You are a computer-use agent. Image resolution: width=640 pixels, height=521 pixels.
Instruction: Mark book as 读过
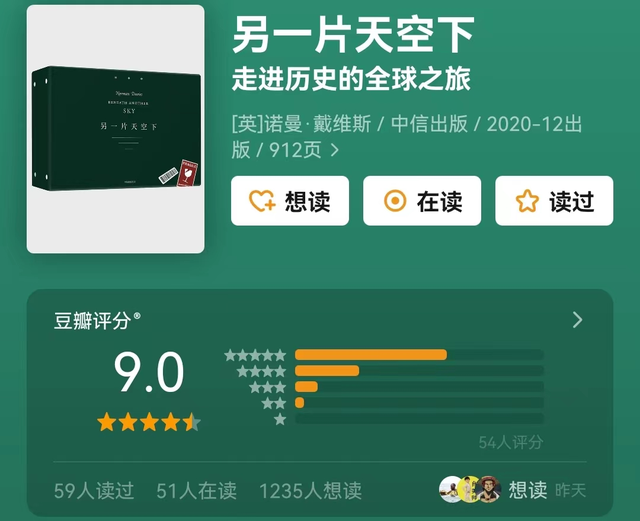click(x=554, y=201)
